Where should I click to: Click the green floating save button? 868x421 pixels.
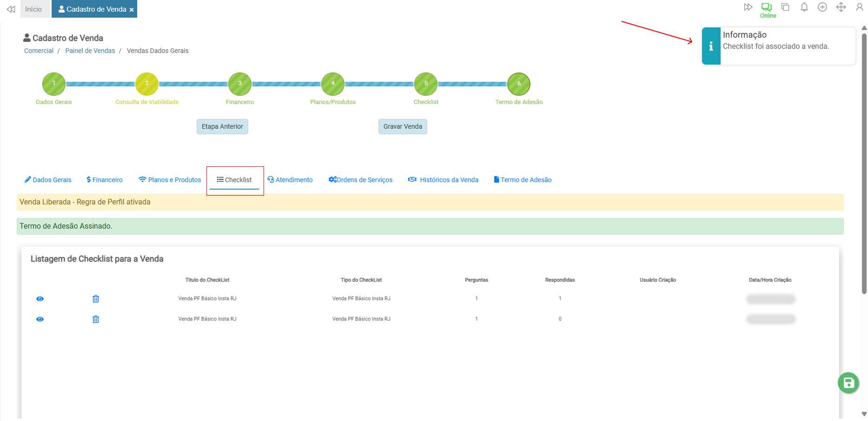[848, 383]
